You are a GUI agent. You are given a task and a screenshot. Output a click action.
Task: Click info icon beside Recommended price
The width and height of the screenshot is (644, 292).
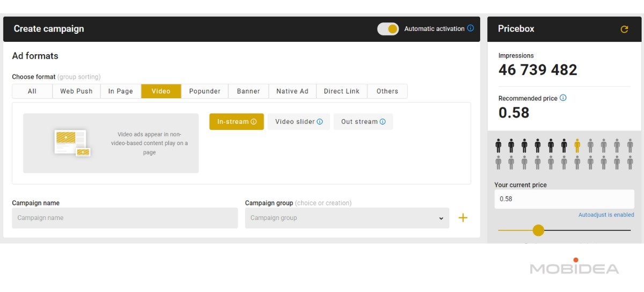coord(563,98)
